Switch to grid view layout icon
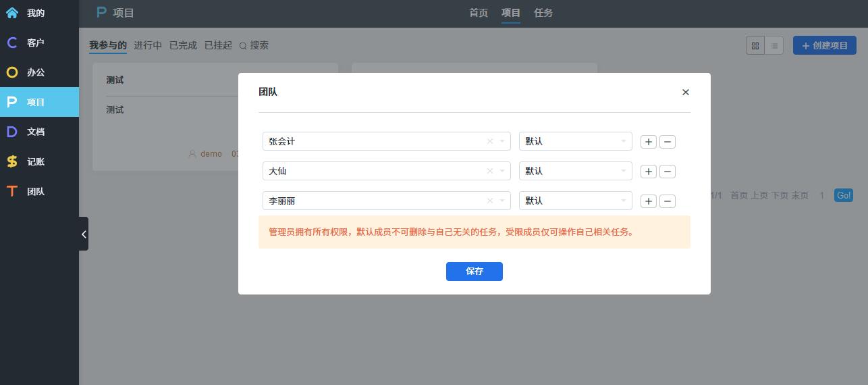This screenshot has height=385, width=868. pyautogui.click(x=755, y=46)
